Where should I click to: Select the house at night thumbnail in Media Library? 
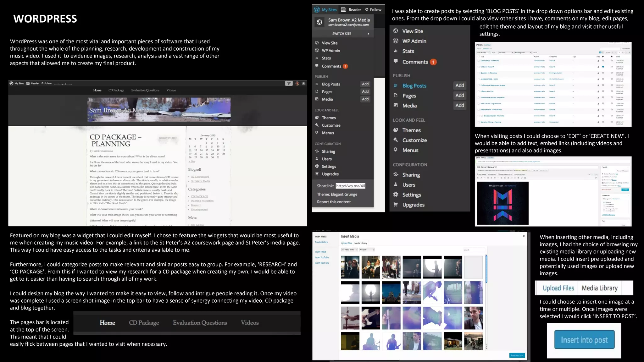click(x=453, y=341)
